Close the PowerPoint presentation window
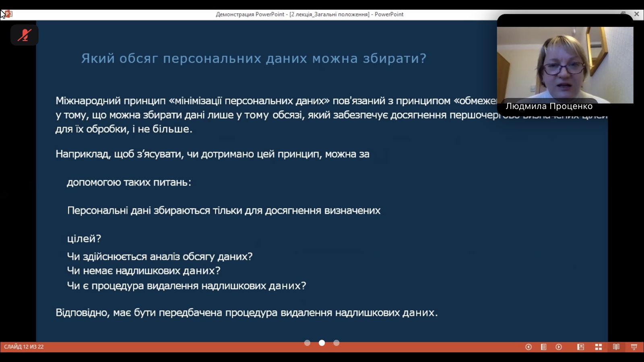The image size is (644, 362). coord(637,14)
